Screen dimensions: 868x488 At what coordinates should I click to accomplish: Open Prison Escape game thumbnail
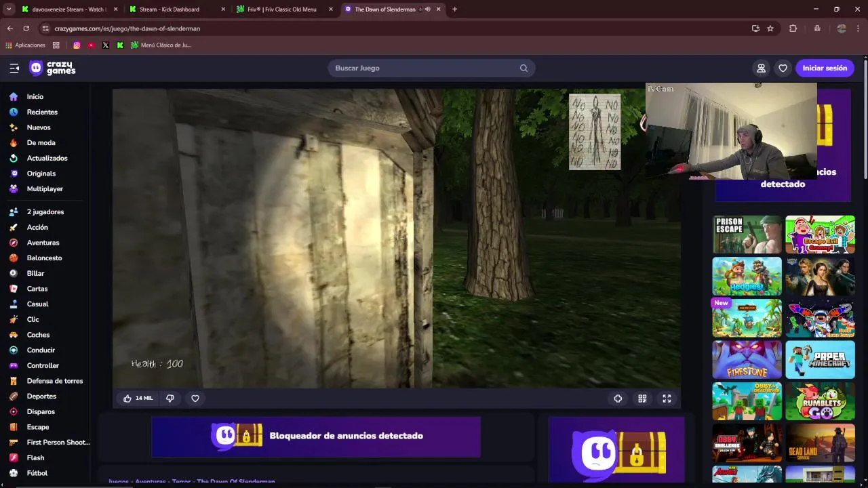(747, 235)
